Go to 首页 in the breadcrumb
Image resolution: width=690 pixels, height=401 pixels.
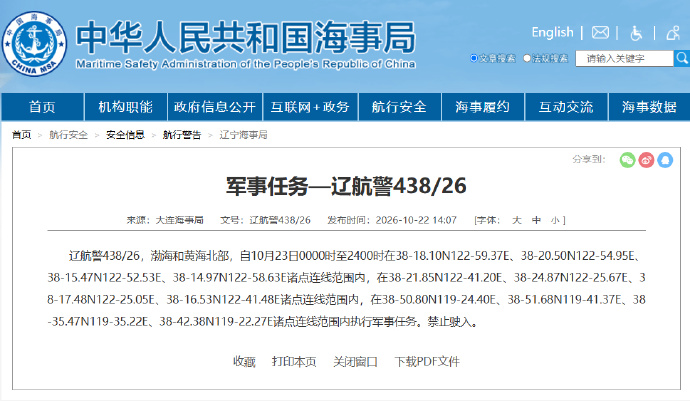tap(22, 135)
